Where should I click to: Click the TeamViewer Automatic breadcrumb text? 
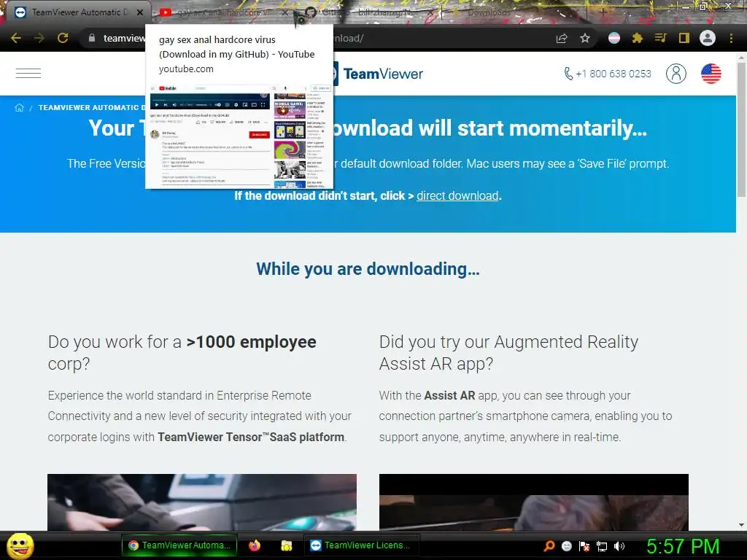click(91, 108)
